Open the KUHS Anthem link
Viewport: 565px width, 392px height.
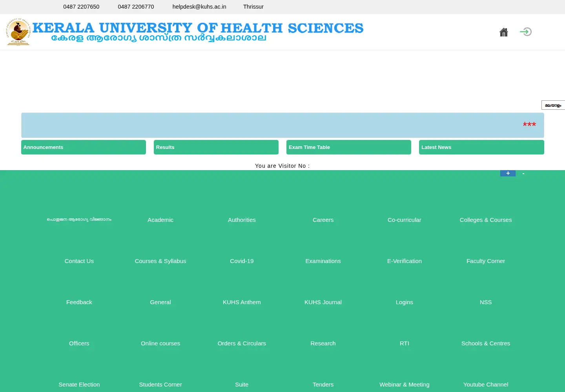pos(242,302)
